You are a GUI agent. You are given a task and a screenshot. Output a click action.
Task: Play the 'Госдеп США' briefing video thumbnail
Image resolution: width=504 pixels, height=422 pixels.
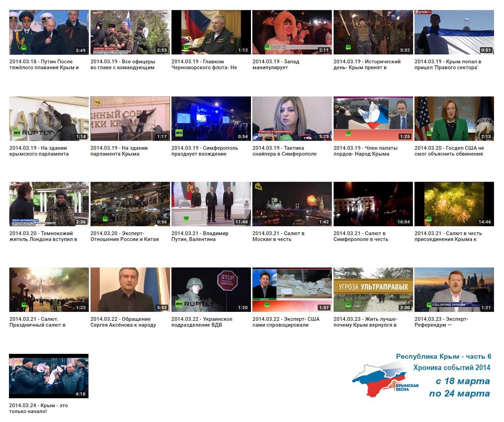[454, 119]
